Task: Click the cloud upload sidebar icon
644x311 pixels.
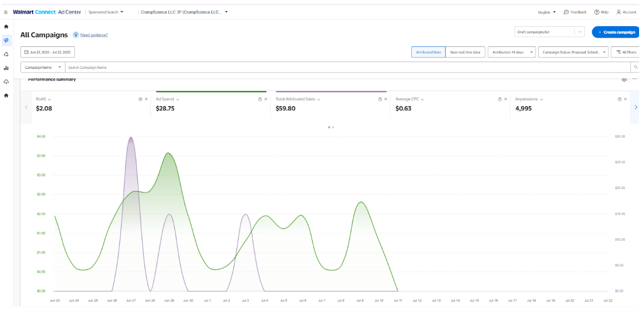Action: [6, 81]
